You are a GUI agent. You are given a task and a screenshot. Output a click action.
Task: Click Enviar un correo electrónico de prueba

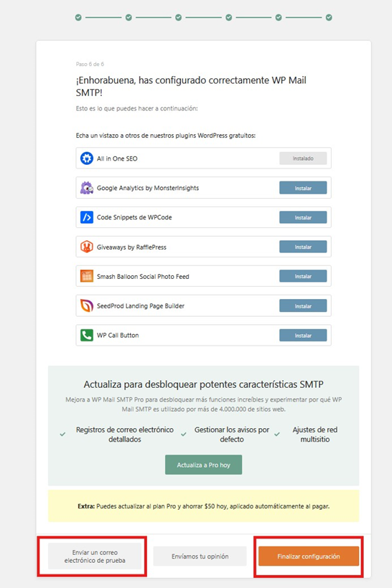(x=95, y=556)
